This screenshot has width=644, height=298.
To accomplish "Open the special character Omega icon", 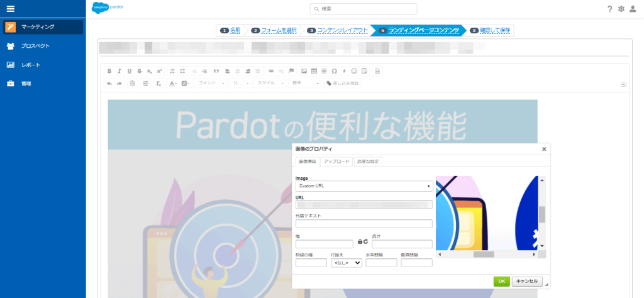I will [335, 71].
